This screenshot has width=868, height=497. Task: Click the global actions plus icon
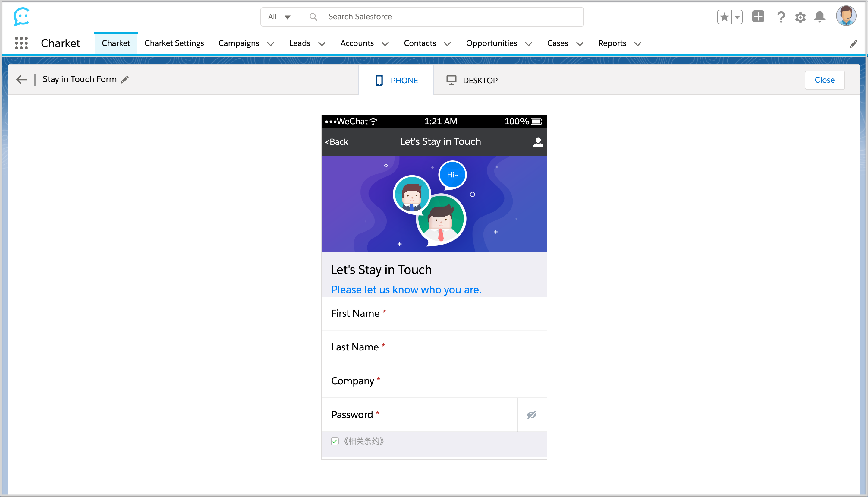click(x=758, y=16)
